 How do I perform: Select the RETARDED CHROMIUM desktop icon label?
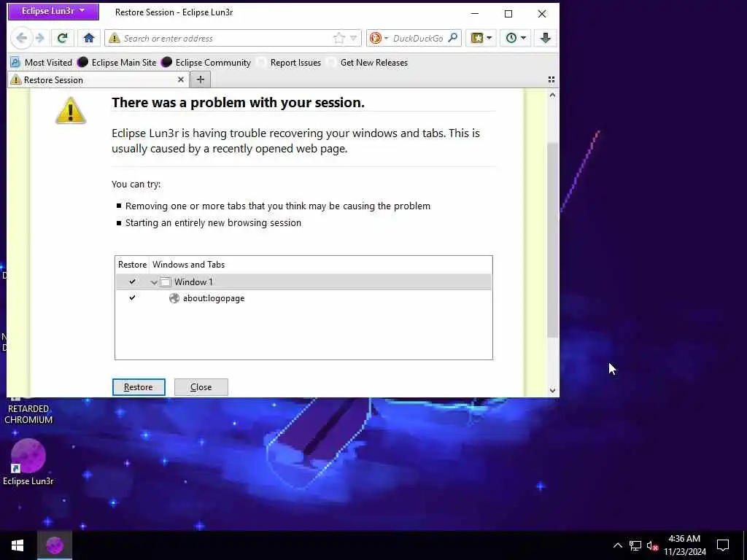pos(28,414)
